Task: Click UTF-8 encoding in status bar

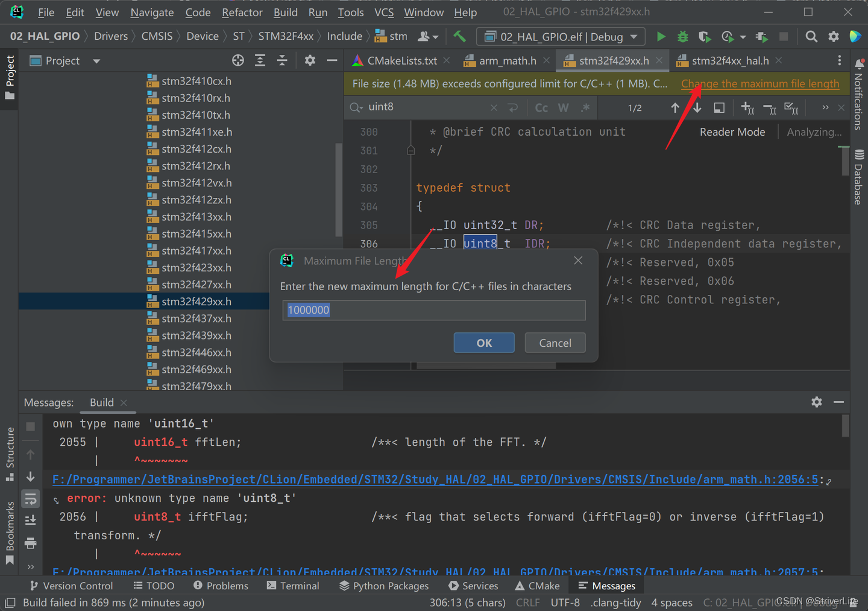Action: point(565,603)
